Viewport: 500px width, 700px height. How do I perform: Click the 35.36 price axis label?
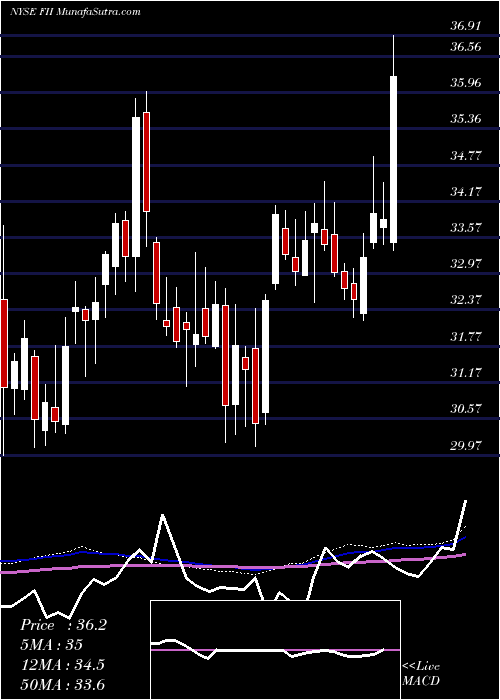point(466,119)
